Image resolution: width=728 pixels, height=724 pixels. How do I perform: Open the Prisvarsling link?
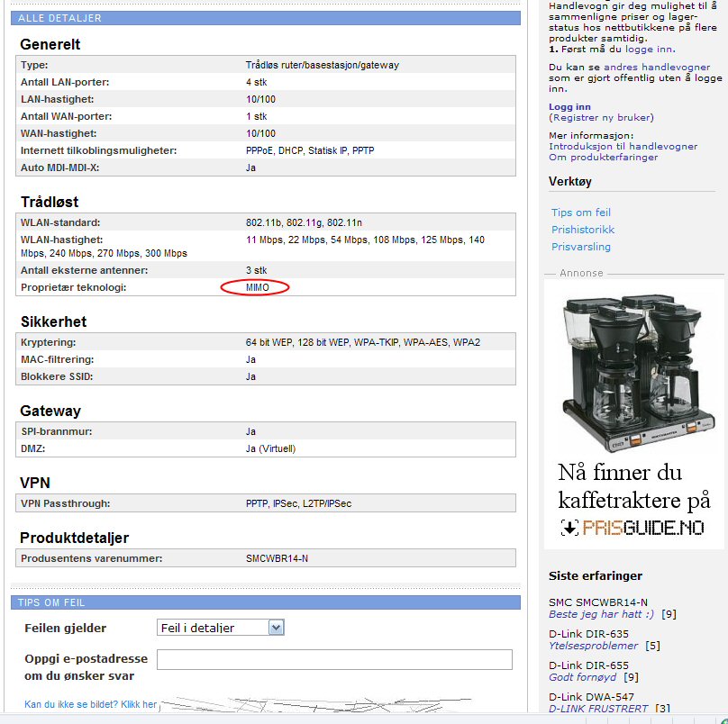point(581,247)
